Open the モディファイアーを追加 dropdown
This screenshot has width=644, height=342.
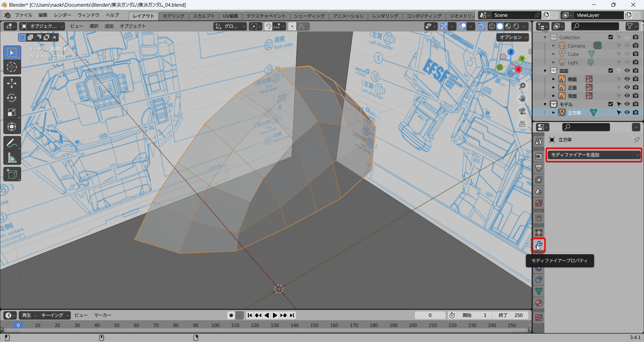[594, 155]
